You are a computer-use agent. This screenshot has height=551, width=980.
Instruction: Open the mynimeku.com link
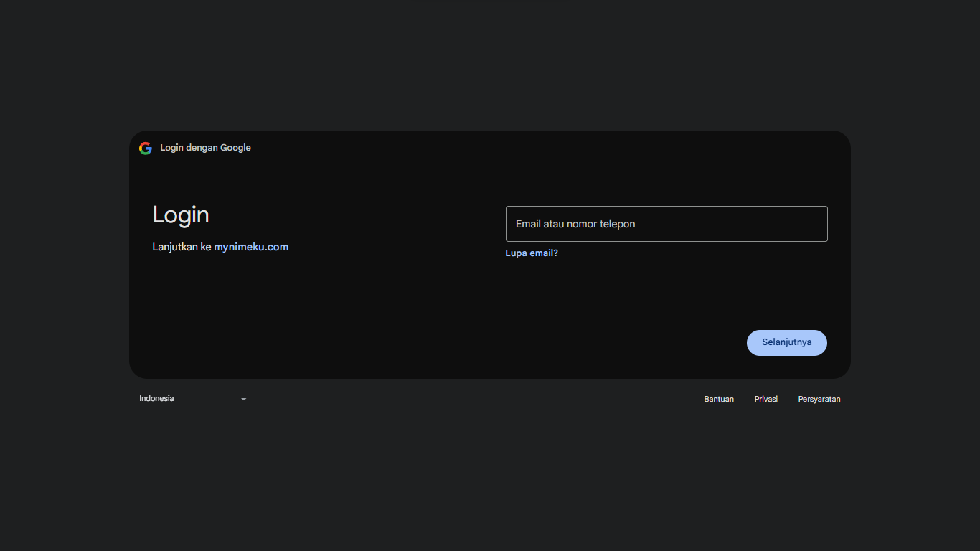tap(251, 247)
